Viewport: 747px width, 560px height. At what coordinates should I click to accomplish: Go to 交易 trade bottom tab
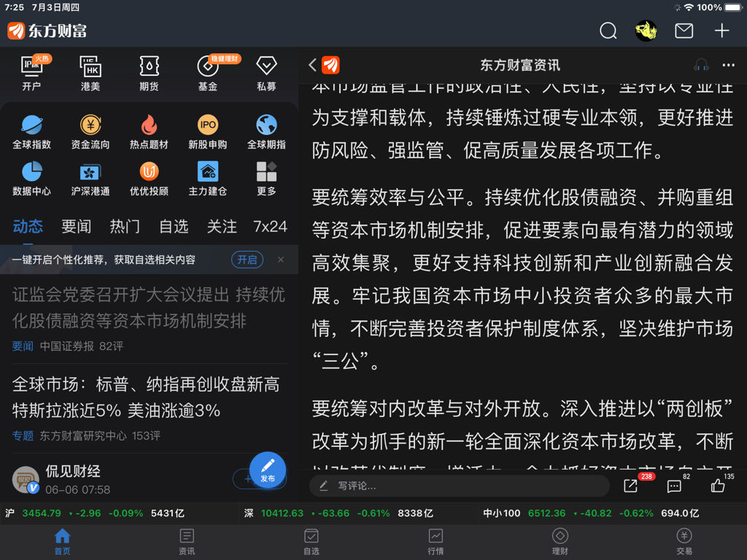coord(684,542)
